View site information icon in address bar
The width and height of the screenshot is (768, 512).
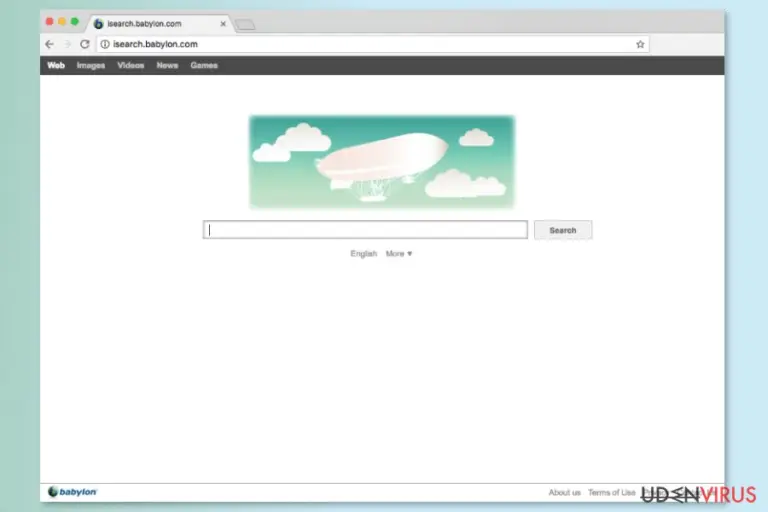coord(105,44)
